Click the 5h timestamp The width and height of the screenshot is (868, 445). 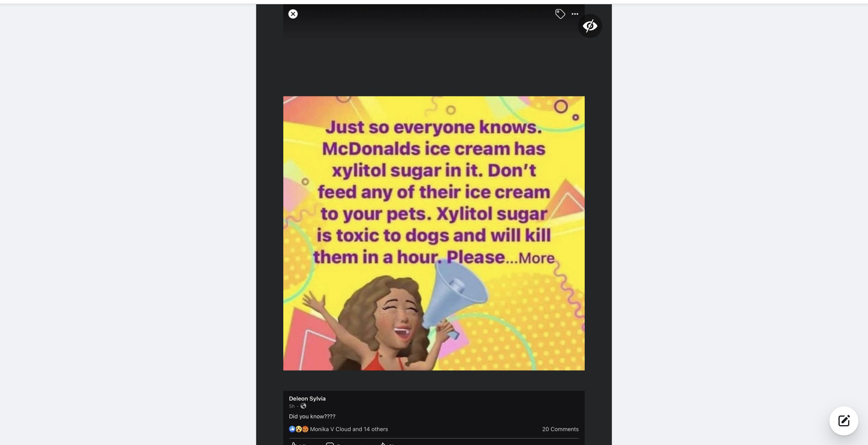point(292,406)
